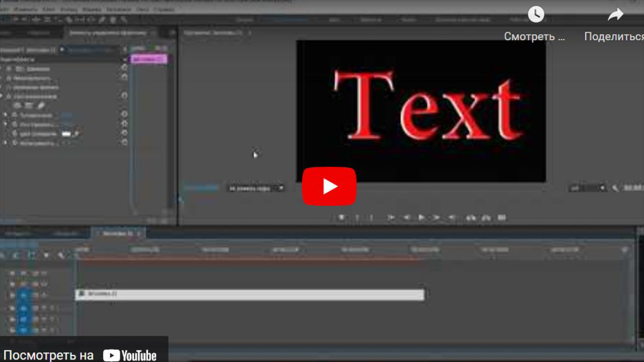This screenshot has height=362, width=644.
Task: Reset the Opacity effect parameters
Action: (124, 77)
